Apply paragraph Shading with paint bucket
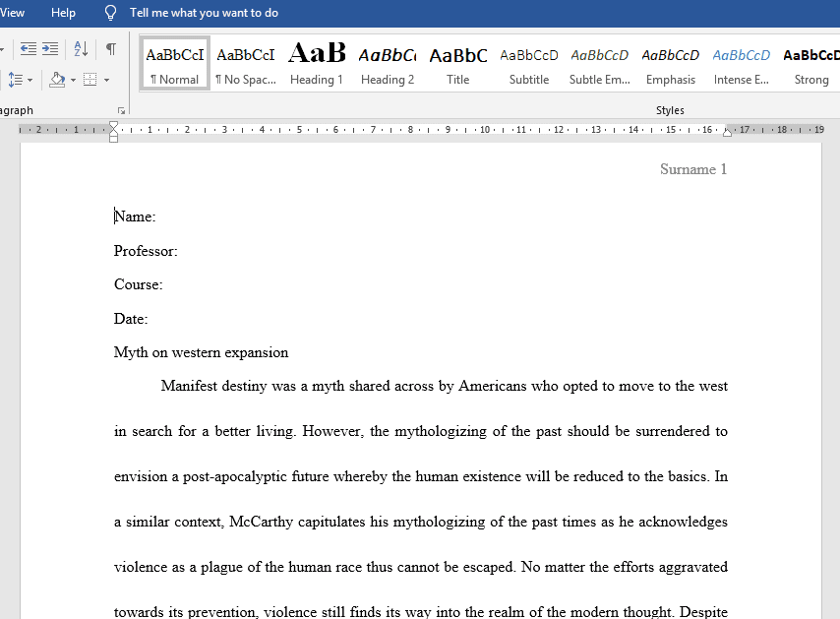 [56, 80]
